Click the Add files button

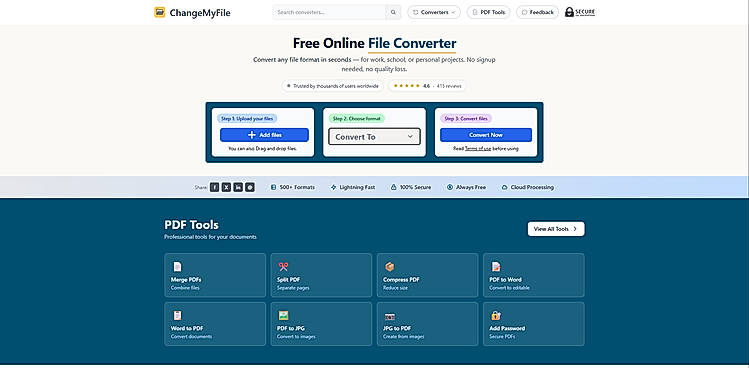(264, 135)
